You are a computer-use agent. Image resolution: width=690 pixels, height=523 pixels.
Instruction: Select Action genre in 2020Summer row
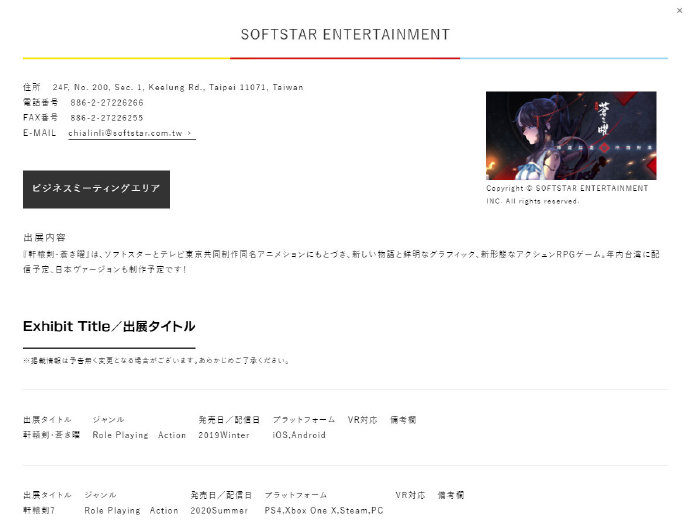(164, 511)
